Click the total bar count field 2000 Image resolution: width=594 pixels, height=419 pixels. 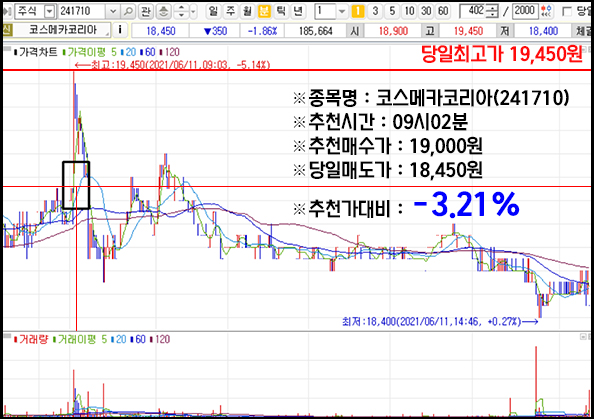(524, 11)
